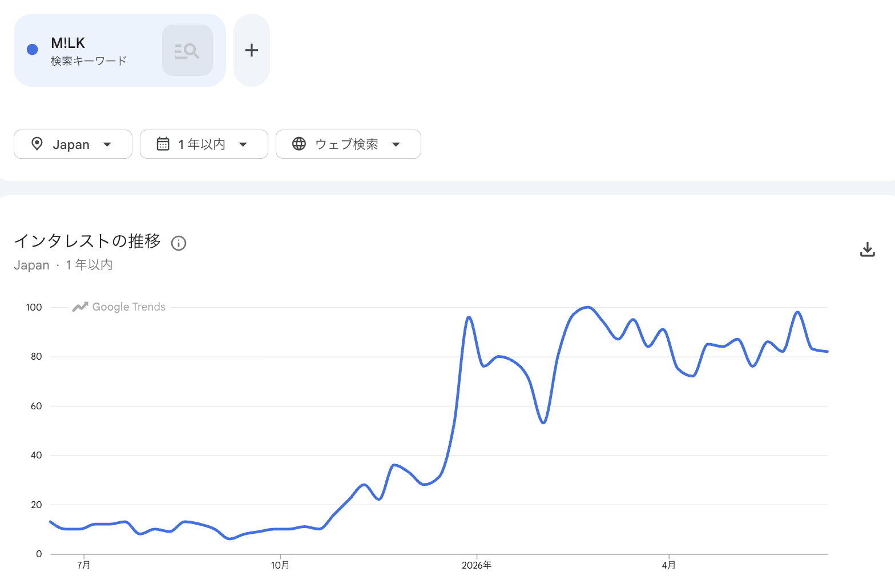Open the 1年以内 time range dropdown
This screenshot has width=895, height=588.
[x=204, y=144]
